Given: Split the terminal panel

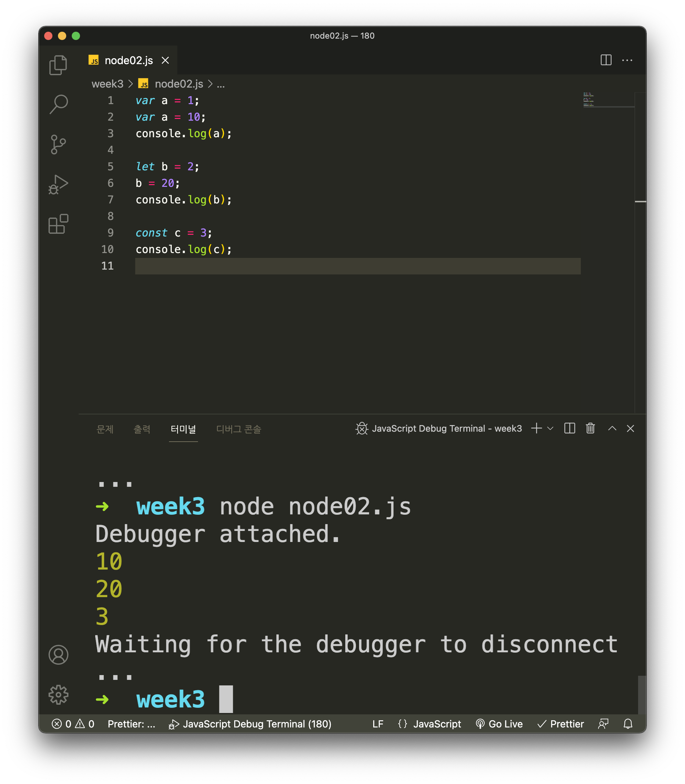Looking at the screenshot, I should tap(569, 428).
